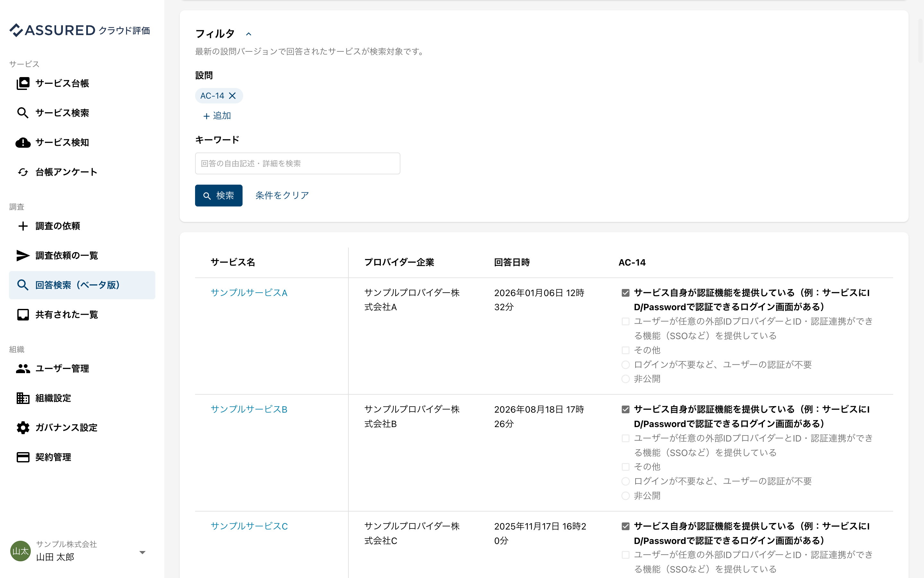The height and width of the screenshot is (578, 924).
Task: Open the サンプルサービスB link
Action: point(249,409)
